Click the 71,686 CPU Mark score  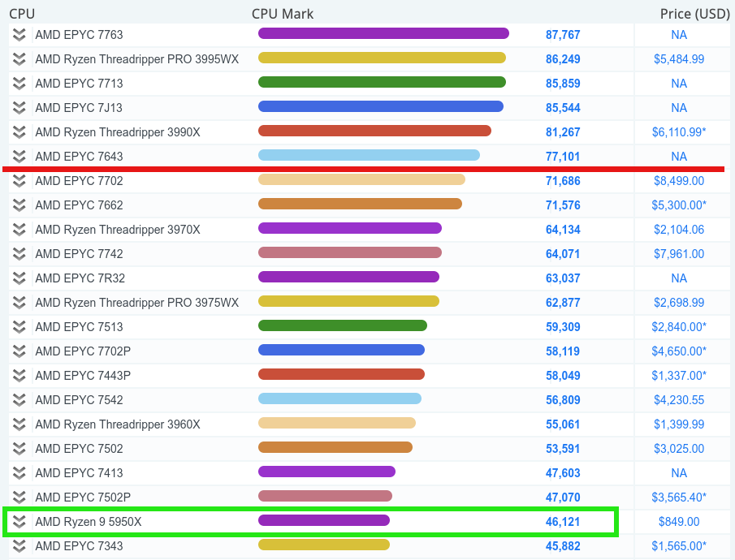(x=563, y=181)
